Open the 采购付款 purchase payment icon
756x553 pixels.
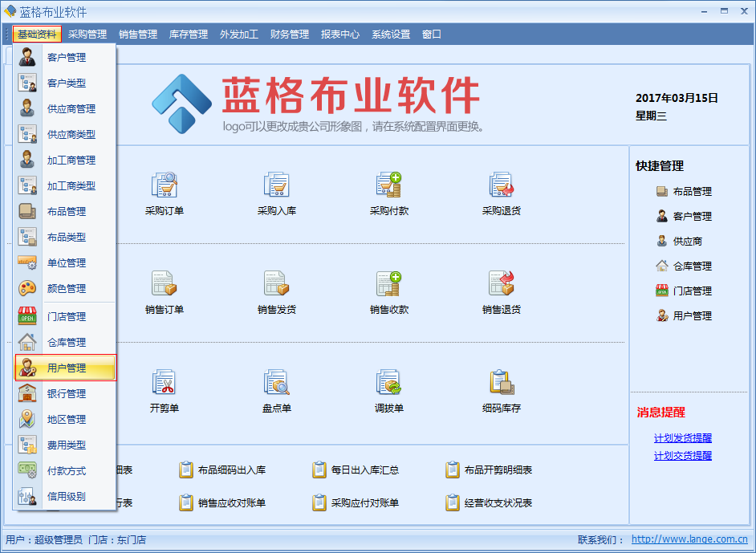(x=389, y=186)
